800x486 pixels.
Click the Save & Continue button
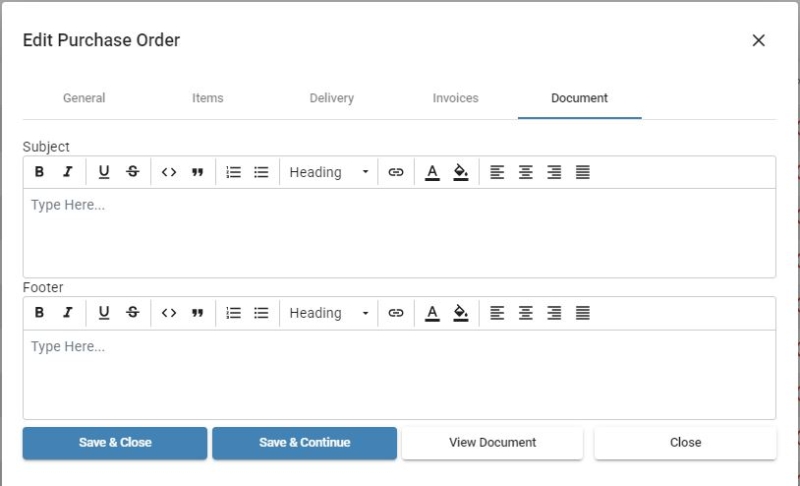coord(305,443)
